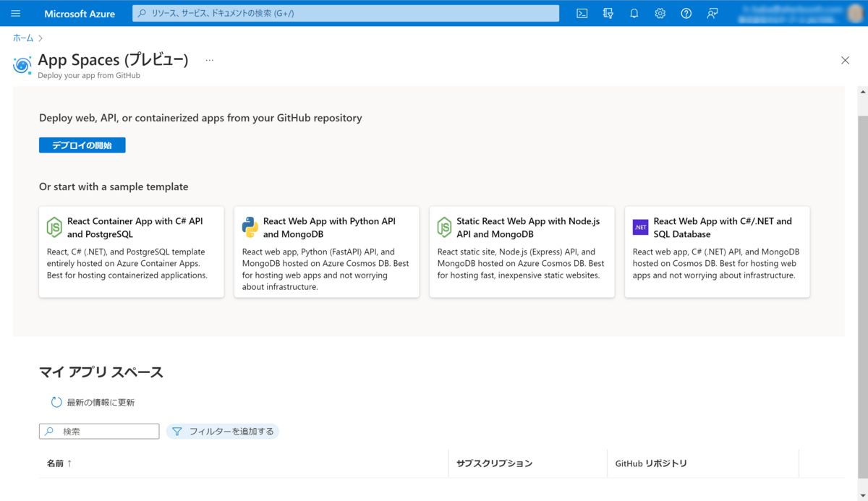Open Azure Cloud Shell

[x=582, y=12]
